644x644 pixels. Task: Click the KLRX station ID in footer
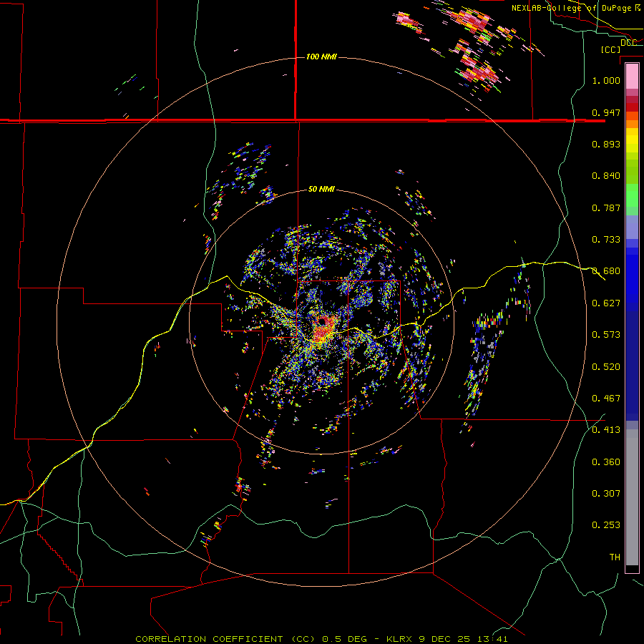400,639
